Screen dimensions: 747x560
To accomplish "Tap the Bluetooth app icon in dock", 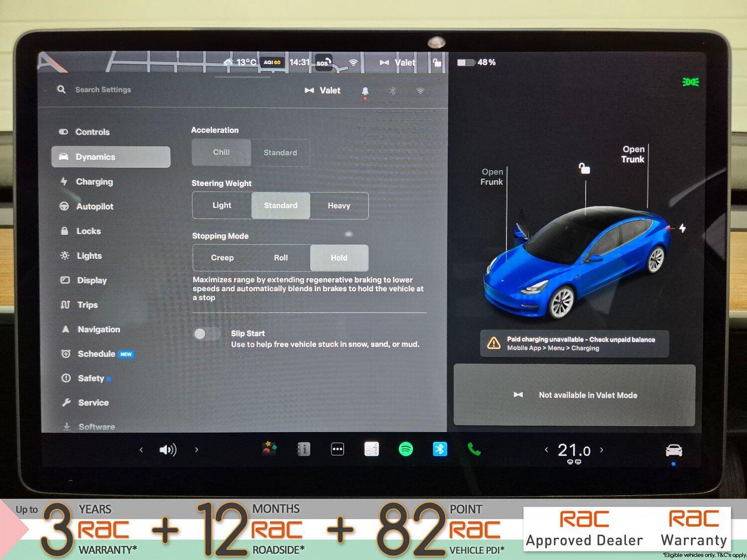I will point(440,449).
